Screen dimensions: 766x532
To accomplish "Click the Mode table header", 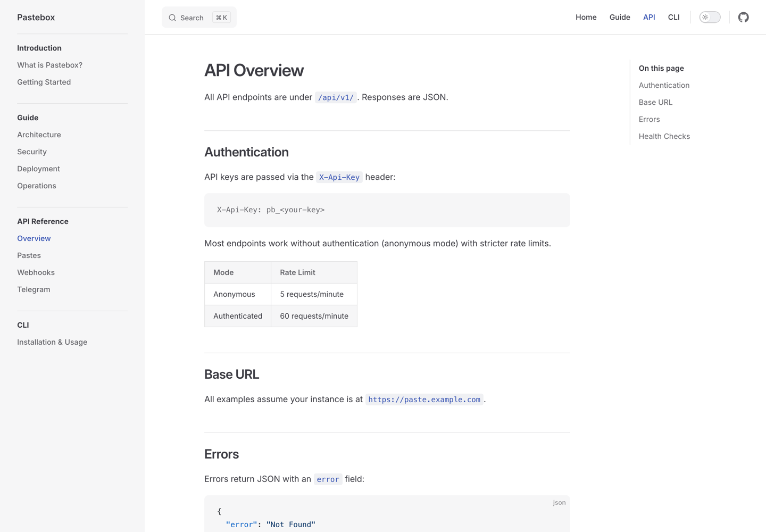I will (238, 272).
